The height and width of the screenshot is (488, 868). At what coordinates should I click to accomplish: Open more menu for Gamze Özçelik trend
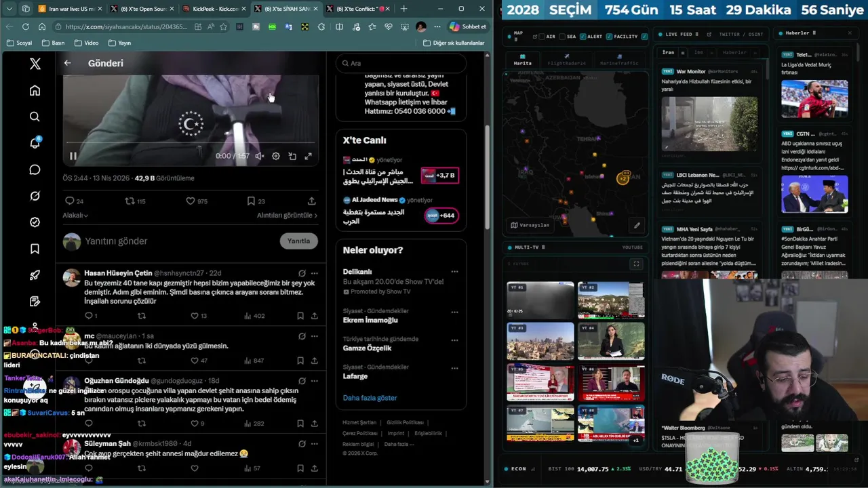coord(454,340)
